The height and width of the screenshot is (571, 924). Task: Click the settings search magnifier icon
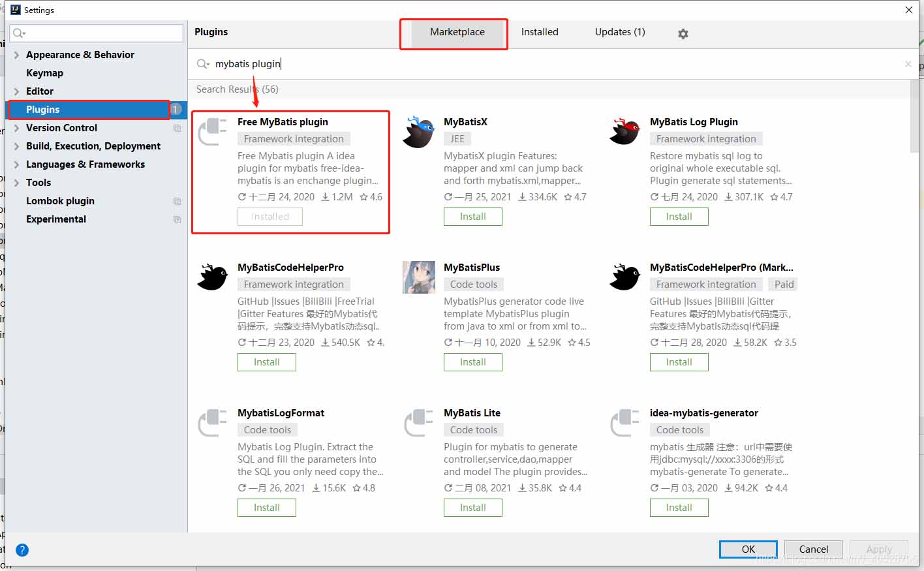19,33
